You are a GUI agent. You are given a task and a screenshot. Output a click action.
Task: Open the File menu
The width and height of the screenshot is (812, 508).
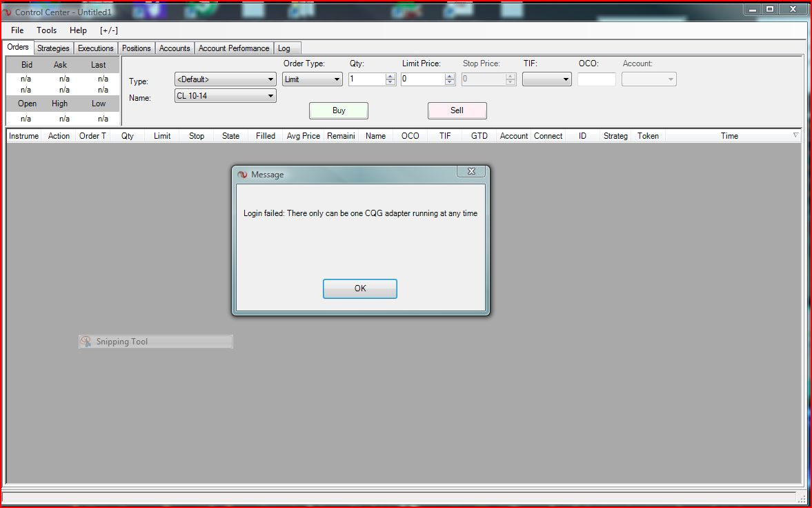(17, 30)
